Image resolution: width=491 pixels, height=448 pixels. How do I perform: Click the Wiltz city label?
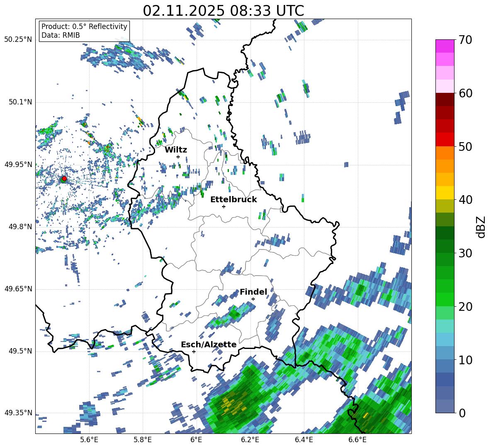176,150
